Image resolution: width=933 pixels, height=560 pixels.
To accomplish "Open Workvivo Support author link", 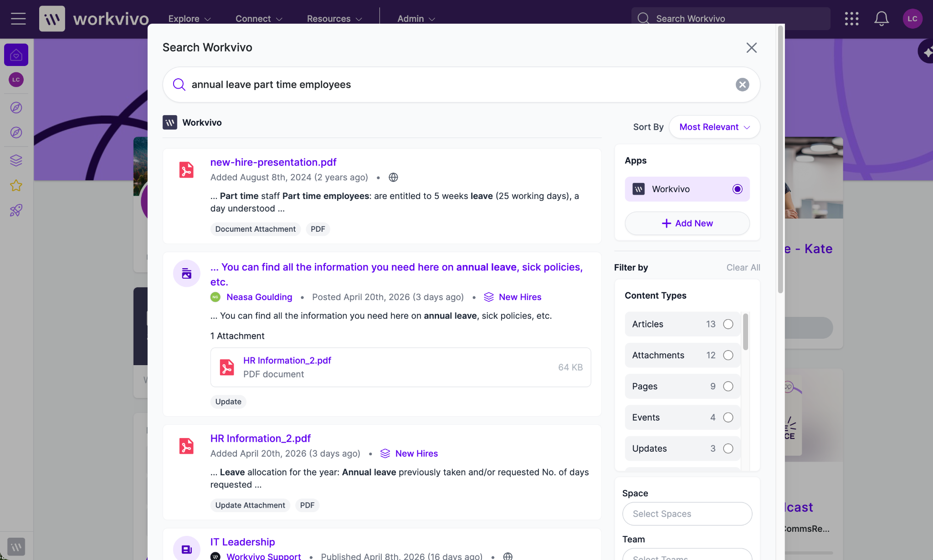I will 264,556.
